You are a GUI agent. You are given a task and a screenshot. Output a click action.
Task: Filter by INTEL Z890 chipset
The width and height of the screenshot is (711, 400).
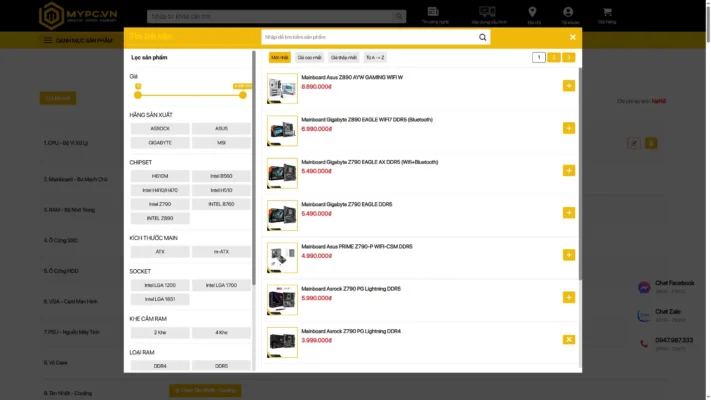[160, 218]
